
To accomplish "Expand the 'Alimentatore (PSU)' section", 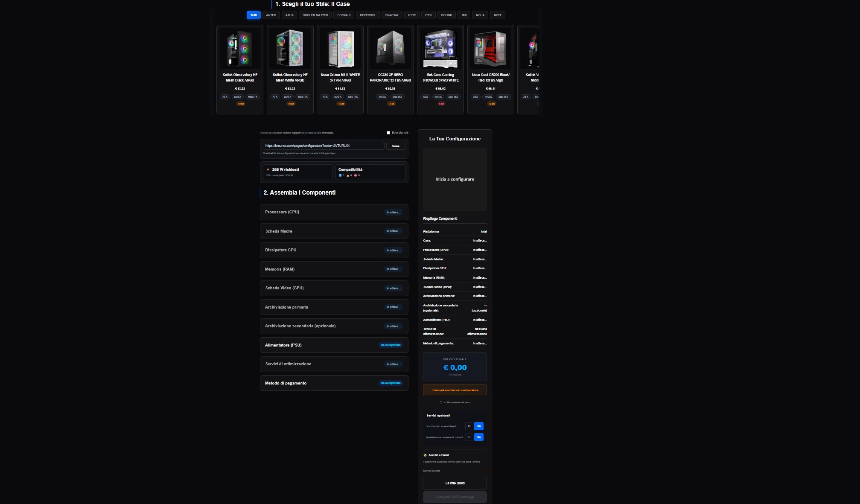I will [x=334, y=345].
